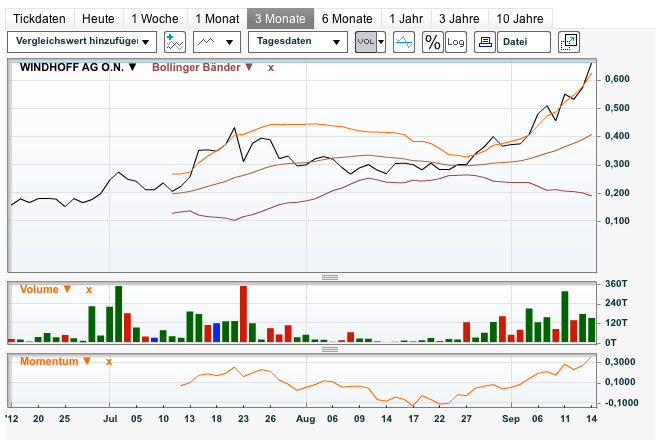658x440 pixels.
Task: Open the WINDHOFF AG O.N. dropdown arrow
Action: click(x=133, y=67)
